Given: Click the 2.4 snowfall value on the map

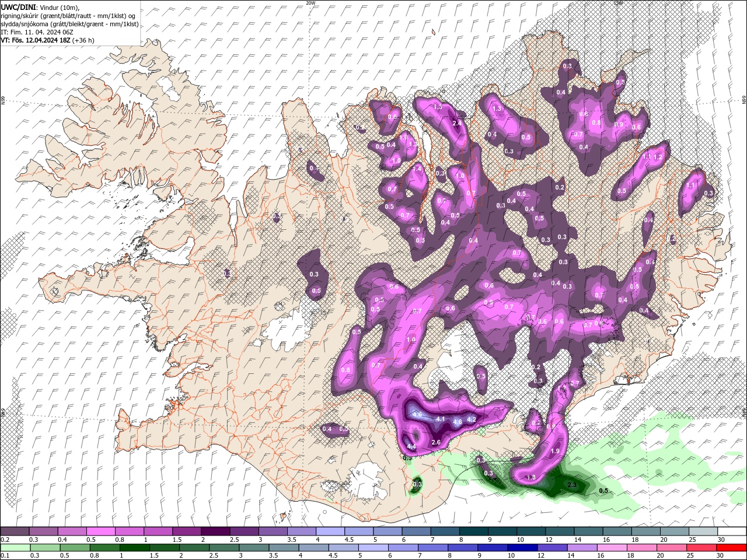Looking at the screenshot, I should (x=457, y=123).
